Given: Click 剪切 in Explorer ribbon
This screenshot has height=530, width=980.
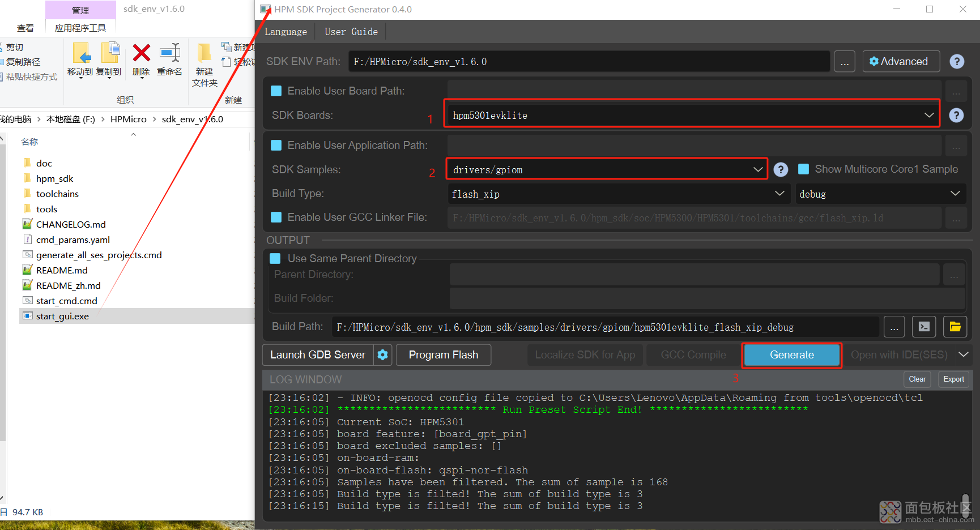Looking at the screenshot, I should pyautogui.click(x=14, y=47).
